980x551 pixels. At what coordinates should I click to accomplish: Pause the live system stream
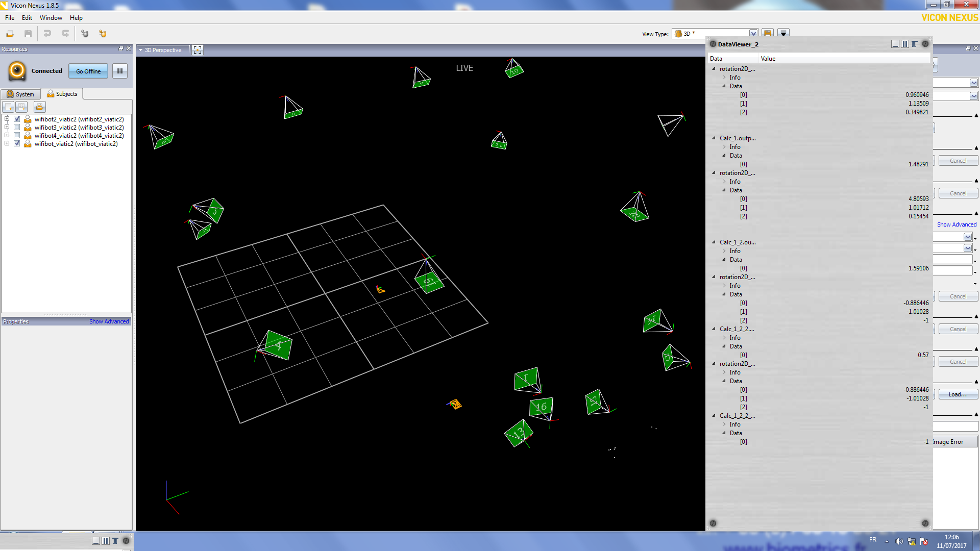(120, 71)
